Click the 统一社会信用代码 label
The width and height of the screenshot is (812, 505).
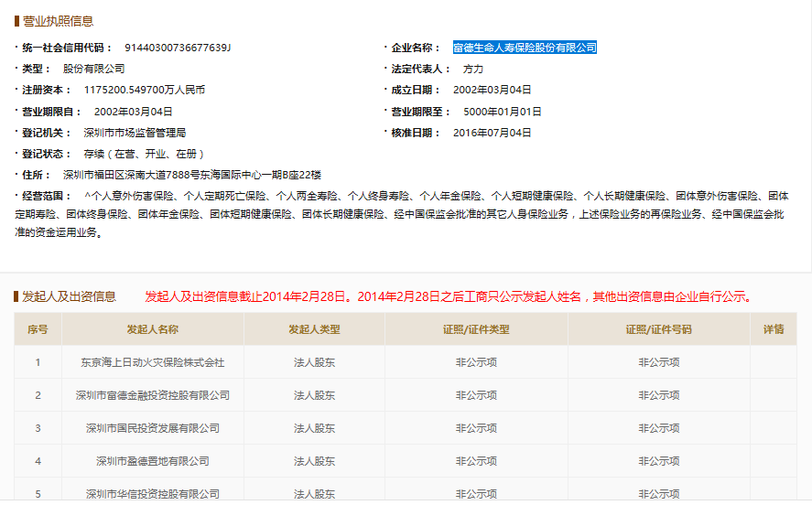67,48
